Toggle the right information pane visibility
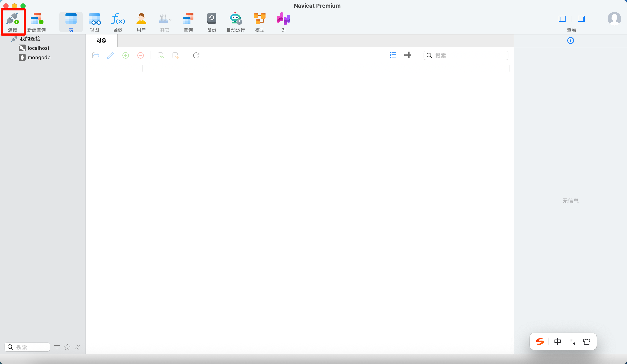Image resolution: width=627 pixels, height=364 pixels. pos(581,19)
